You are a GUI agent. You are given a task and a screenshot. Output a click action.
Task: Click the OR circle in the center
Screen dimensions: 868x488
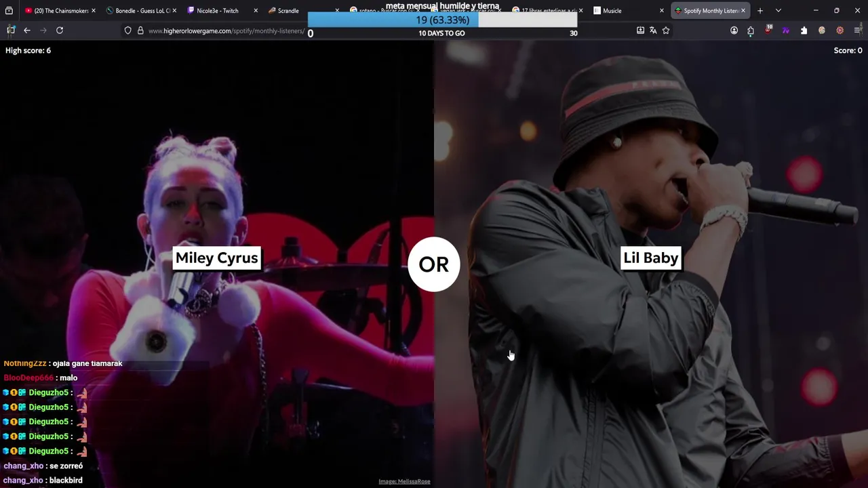pos(434,264)
